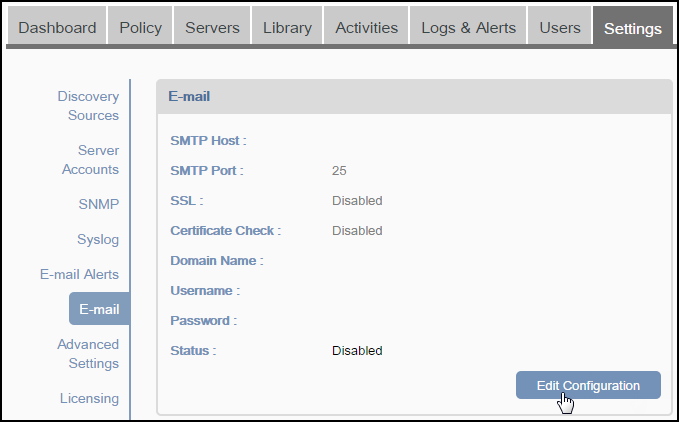Viewport: 679px width, 422px height.
Task: Go to the Servers tab
Action: (212, 26)
